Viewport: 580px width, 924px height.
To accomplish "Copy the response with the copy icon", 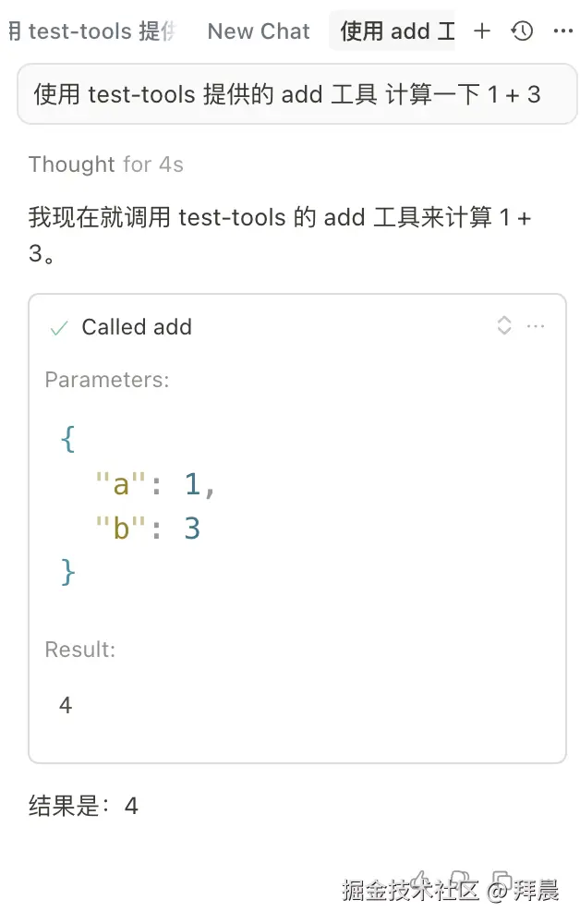I will [501, 879].
